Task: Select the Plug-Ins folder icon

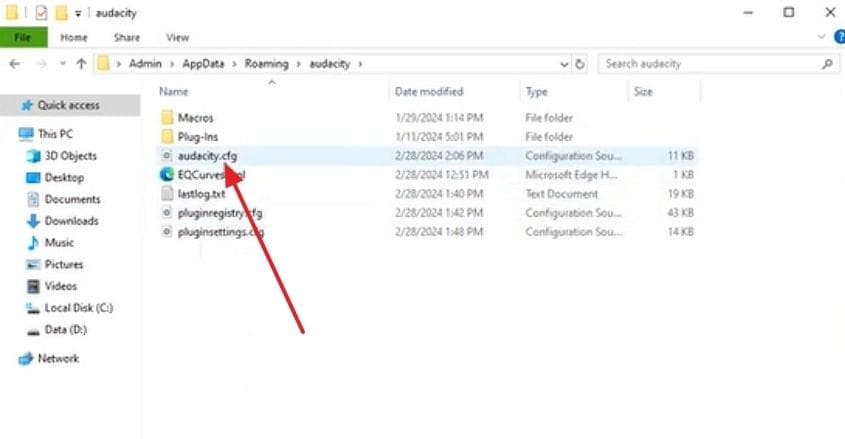Action: [x=168, y=136]
